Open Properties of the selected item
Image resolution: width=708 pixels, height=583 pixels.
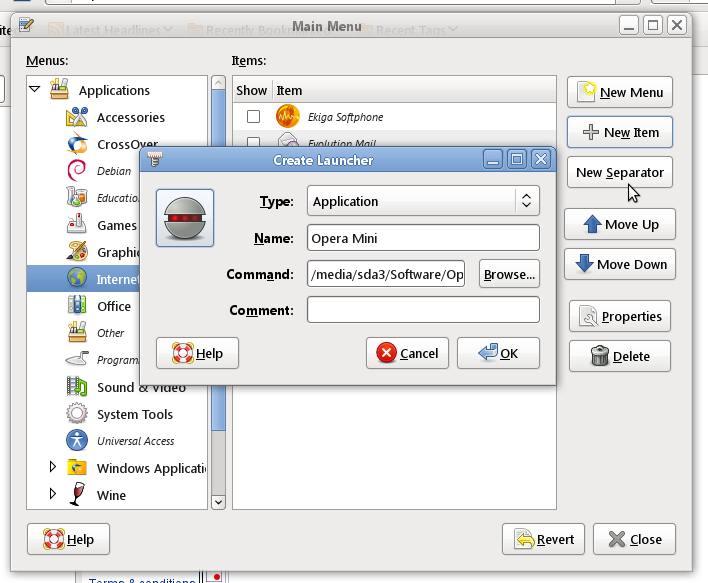coord(620,316)
